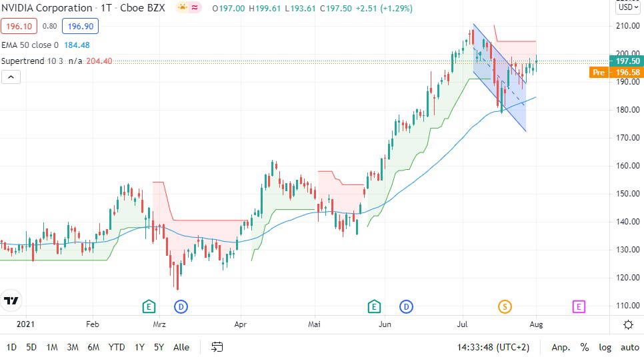Toggle log scale mode
644x357 pixels.
(x=605, y=347)
